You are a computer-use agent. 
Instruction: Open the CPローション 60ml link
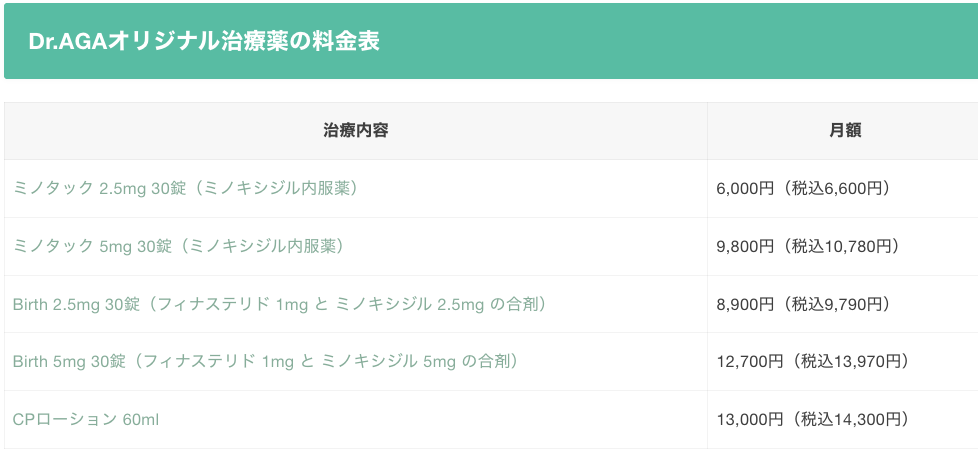pos(86,420)
